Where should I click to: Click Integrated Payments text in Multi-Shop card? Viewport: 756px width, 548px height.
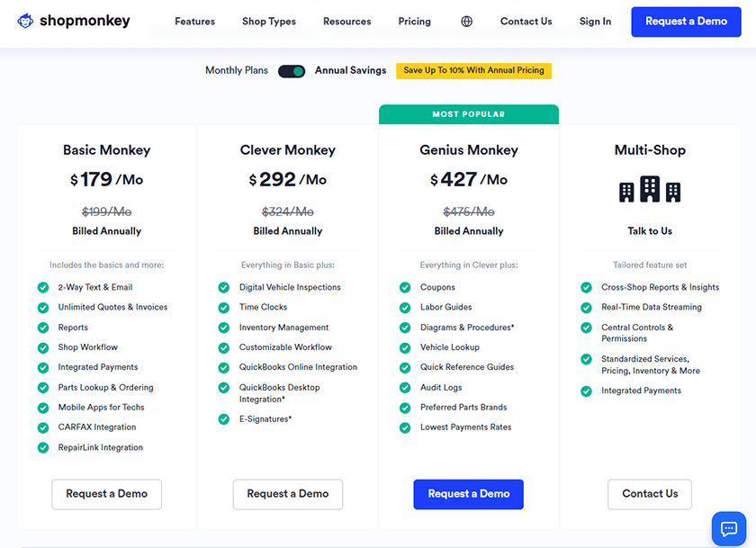click(641, 391)
